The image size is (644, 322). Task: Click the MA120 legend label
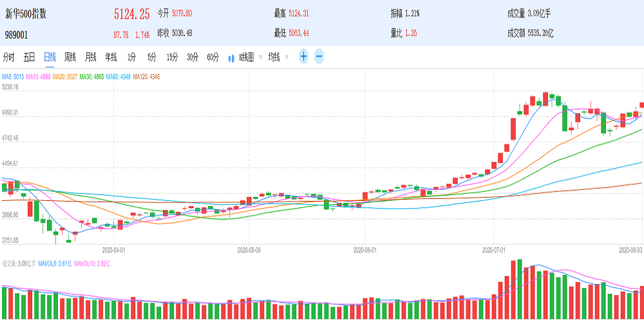145,77
